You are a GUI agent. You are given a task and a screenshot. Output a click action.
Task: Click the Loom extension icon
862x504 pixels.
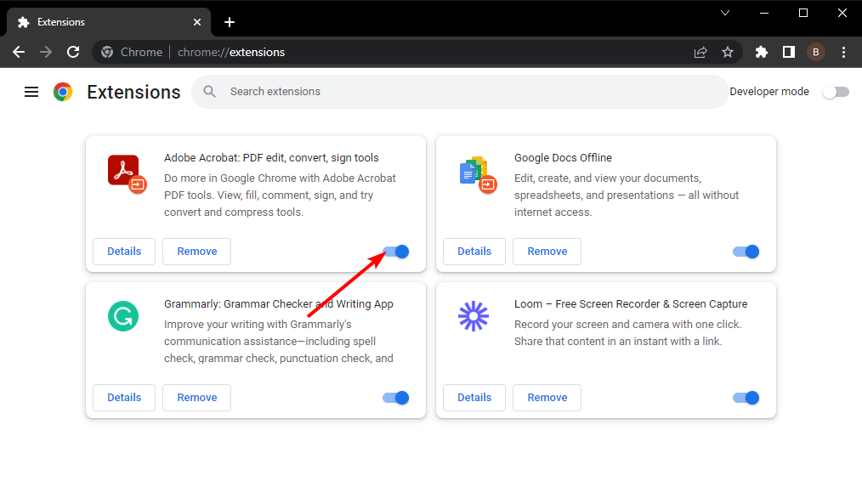coord(474,316)
